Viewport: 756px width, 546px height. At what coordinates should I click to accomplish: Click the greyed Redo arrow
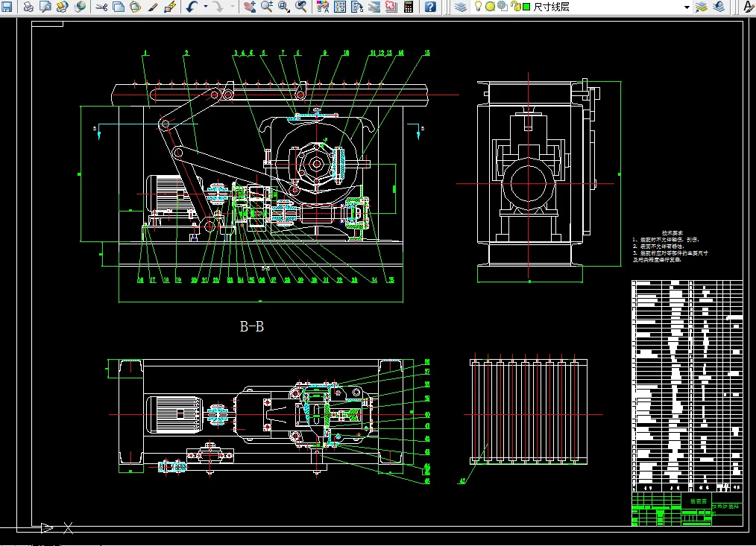218,6
